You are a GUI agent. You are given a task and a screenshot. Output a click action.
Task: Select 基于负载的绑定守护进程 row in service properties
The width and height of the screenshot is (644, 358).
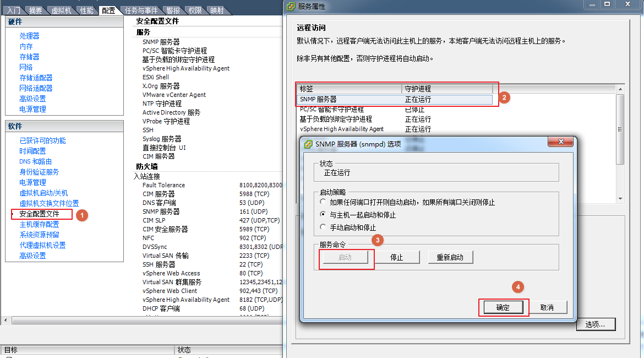click(395, 119)
